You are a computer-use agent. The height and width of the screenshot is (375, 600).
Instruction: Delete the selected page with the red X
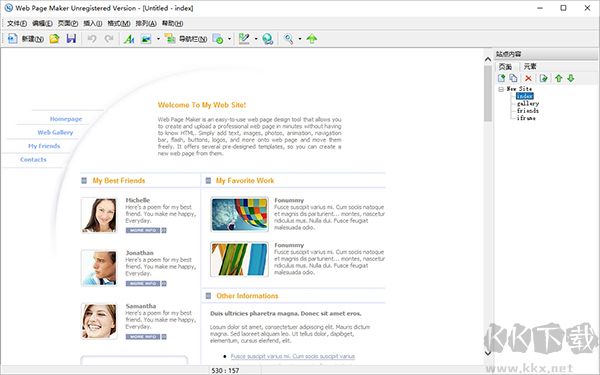point(528,78)
